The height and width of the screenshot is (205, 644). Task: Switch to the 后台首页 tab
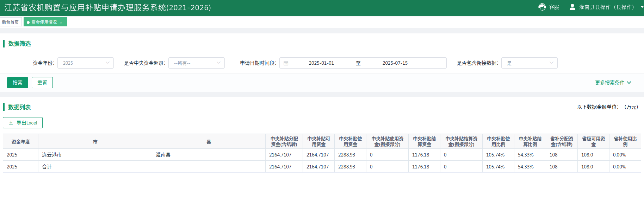(x=10, y=22)
